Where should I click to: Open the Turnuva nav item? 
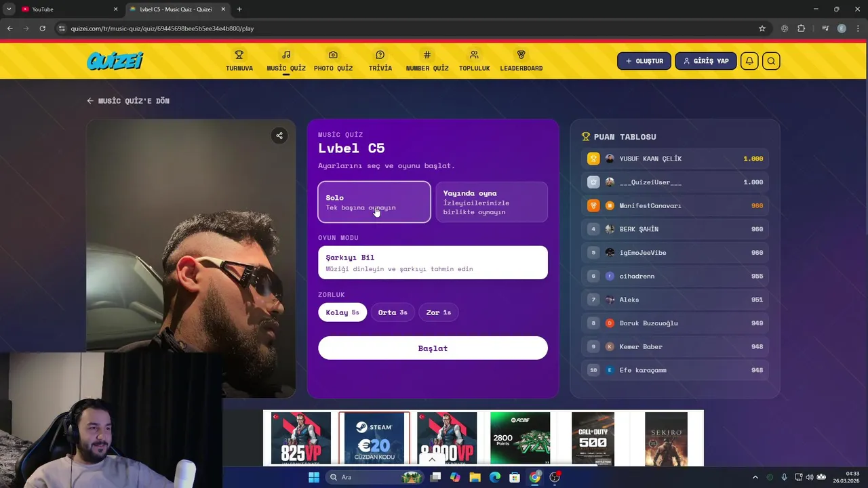point(239,60)
